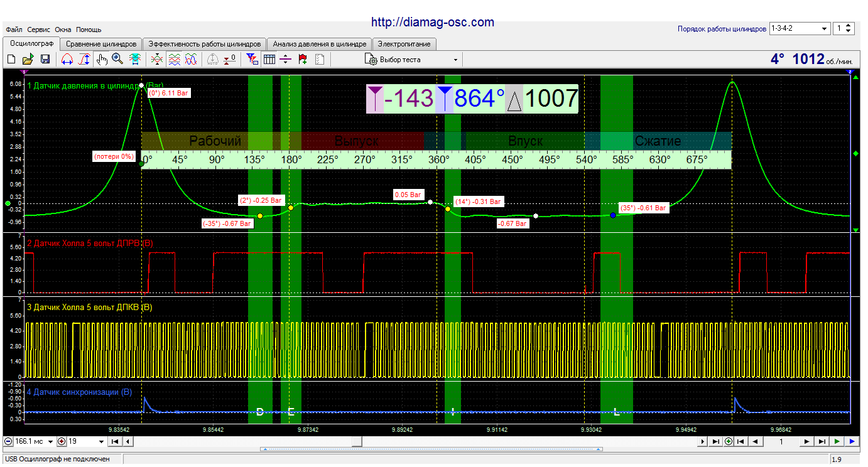Open the filter funnel icon
The width and height of the screenshot is (868, 467).
pyautogui.click(x=252, y=60)
